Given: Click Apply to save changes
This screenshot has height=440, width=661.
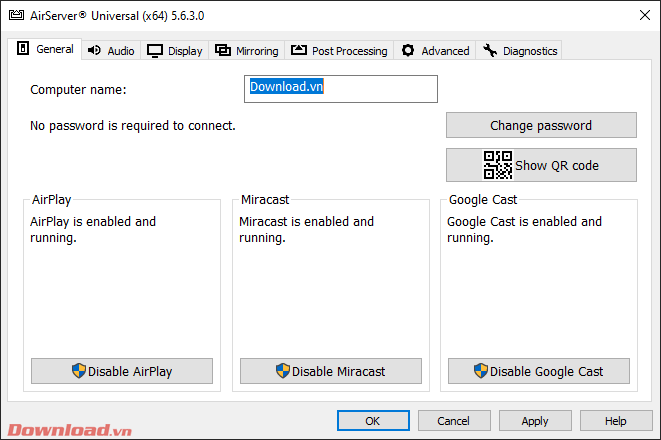Looking at the screenshot, I should click(535, 421).
